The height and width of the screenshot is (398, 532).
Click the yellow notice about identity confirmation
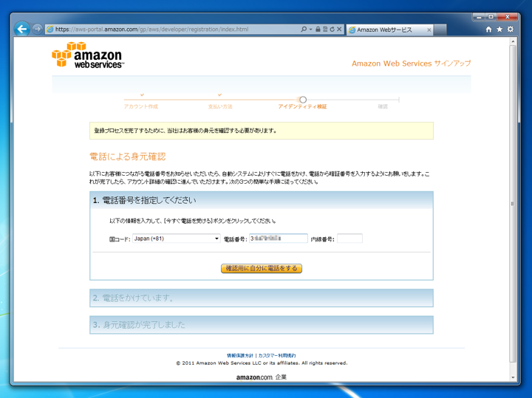[x=262, y=131]
